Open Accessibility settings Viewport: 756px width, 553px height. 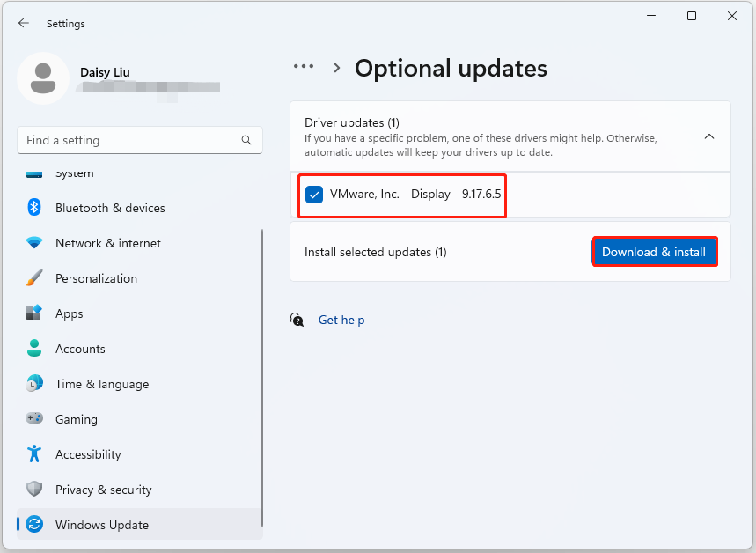[x=140, y=454]
